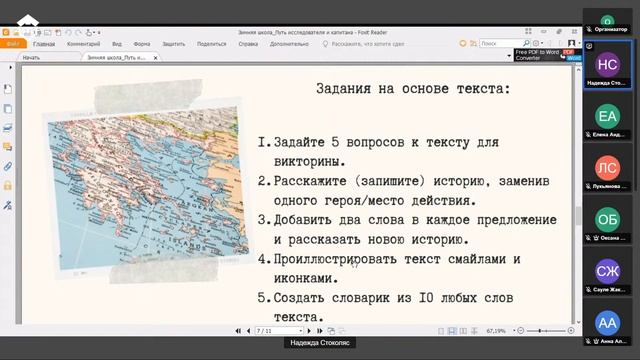Click the grid layout icon in title bar

coord(528,31)
